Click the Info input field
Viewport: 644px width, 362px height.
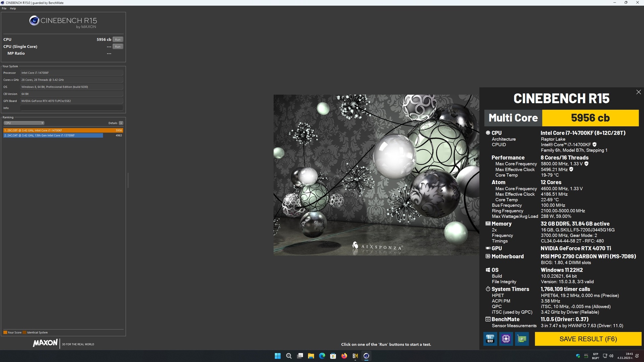coord(71,108)
